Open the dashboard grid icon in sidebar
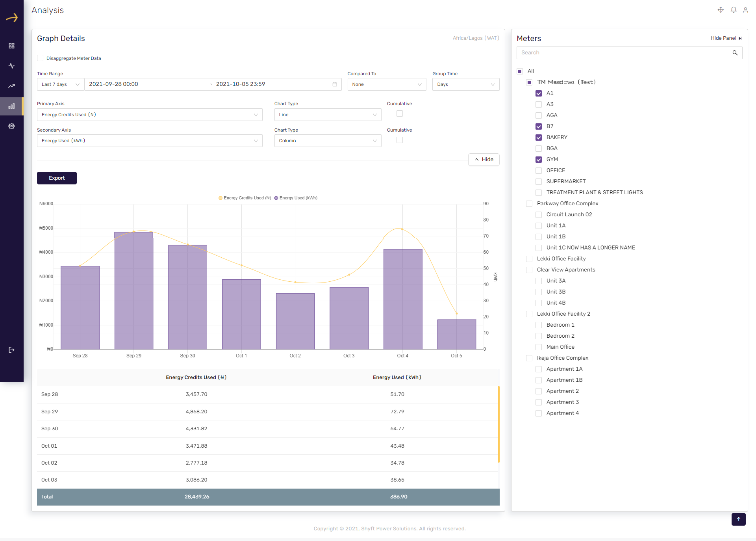The height and width of the screenshot is (541, 756). (x=11, y=46)
